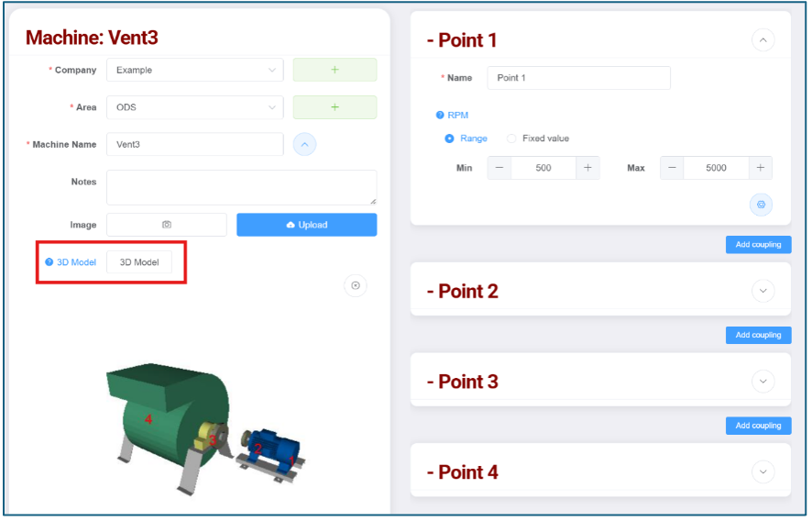Click the circular close icon above the 3D model

356,285
